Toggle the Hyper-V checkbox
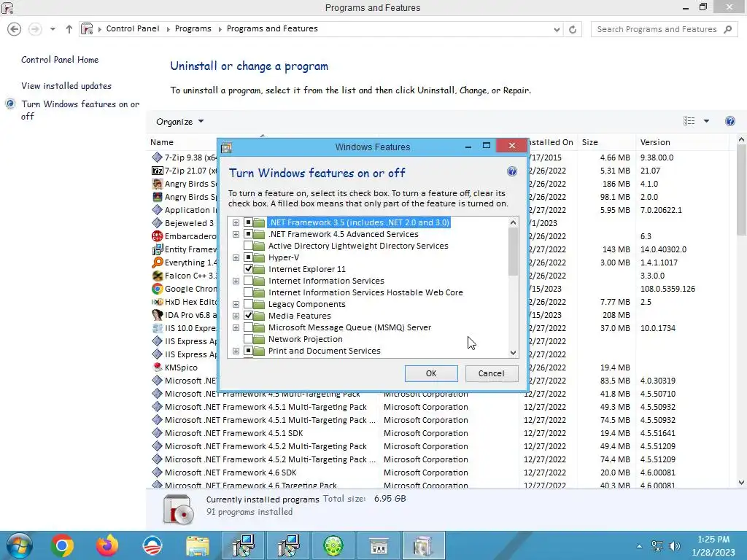 tap(248, 257)
